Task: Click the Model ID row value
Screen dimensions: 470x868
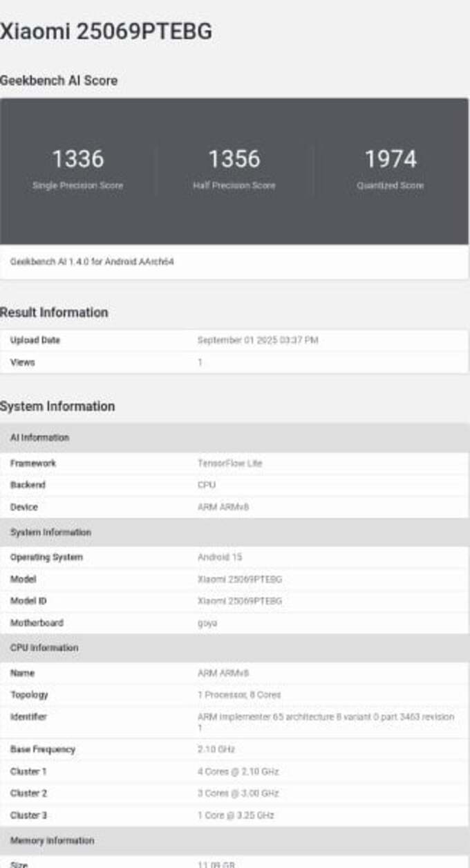Action: point(239,601)
